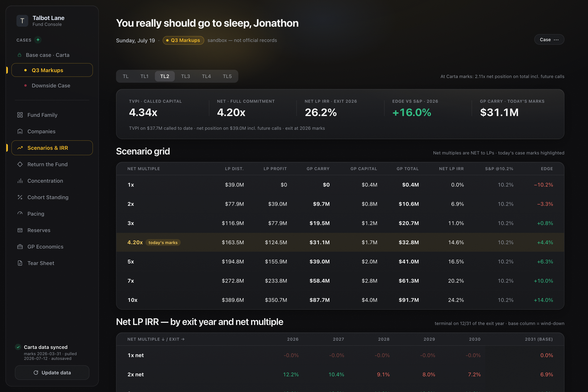The height and width of the screenshot is (392, 588).
Task: Click the orange dot beside Q3 Markups case
Action: 25,70
